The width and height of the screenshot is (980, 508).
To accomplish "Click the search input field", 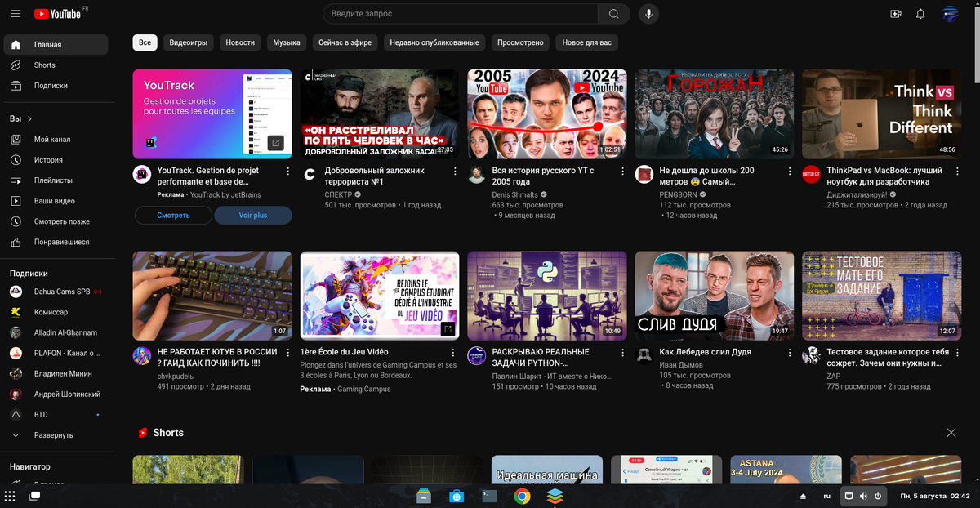I will coord(461,14).
